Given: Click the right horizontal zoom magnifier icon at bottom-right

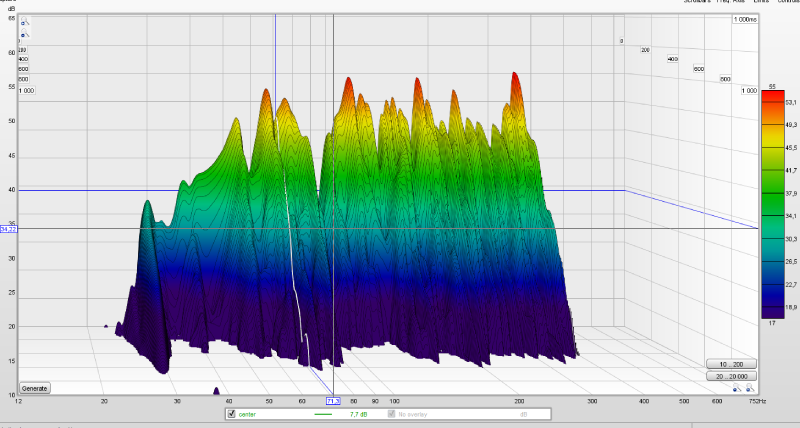Looking at the screenshot, I should coord(749,389).
